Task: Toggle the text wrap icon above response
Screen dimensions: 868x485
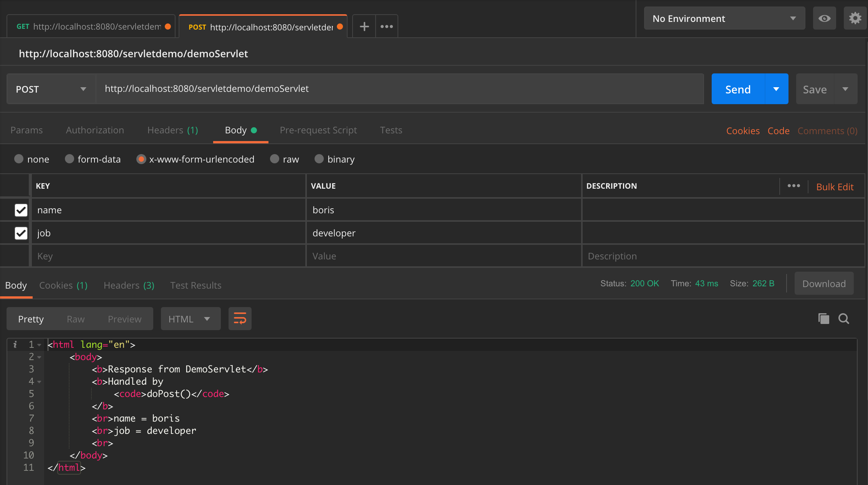Action: tap(240, 319)
